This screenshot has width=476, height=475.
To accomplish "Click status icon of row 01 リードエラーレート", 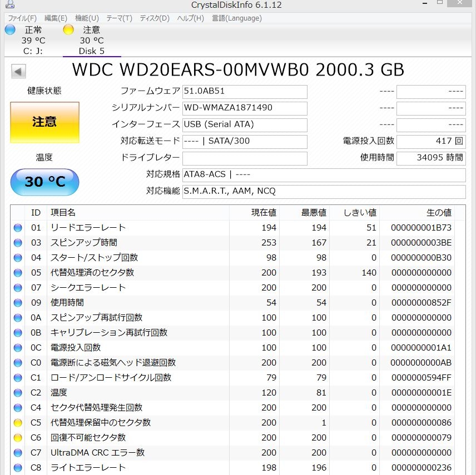I will pos(18,228).
